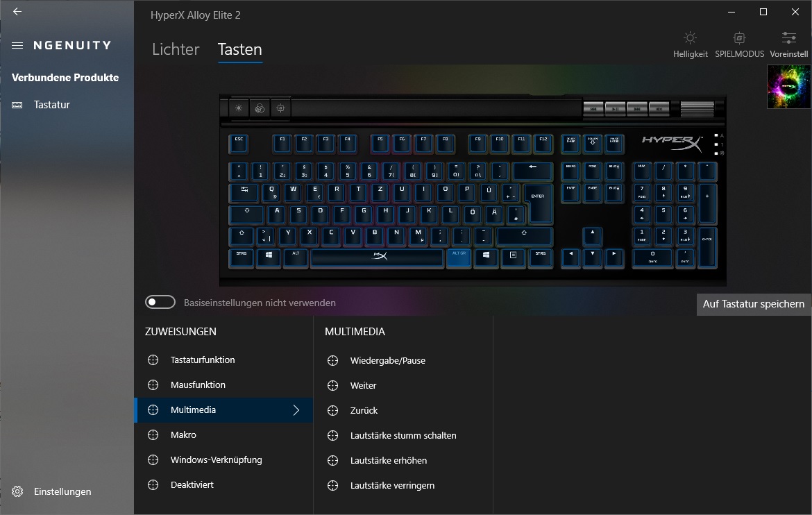Toggle Basiseinstellungen nicht verwenden switch

(x=160, y=302)
